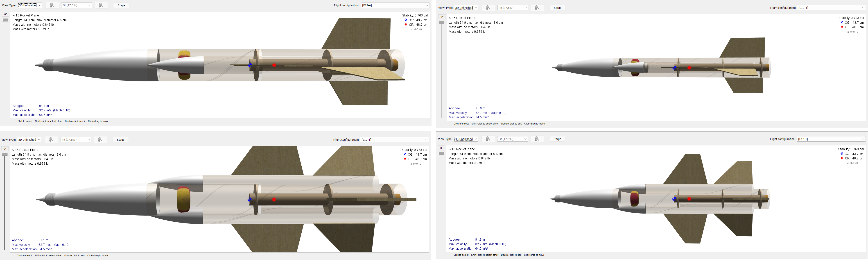Click rotation slider handle in top-right panel
Viewport: 868px width, 260px height.
[442, 23]
